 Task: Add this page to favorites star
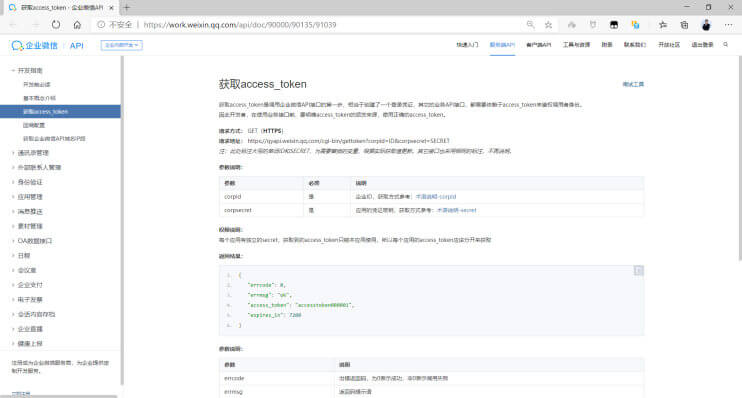tap(548, 25)
